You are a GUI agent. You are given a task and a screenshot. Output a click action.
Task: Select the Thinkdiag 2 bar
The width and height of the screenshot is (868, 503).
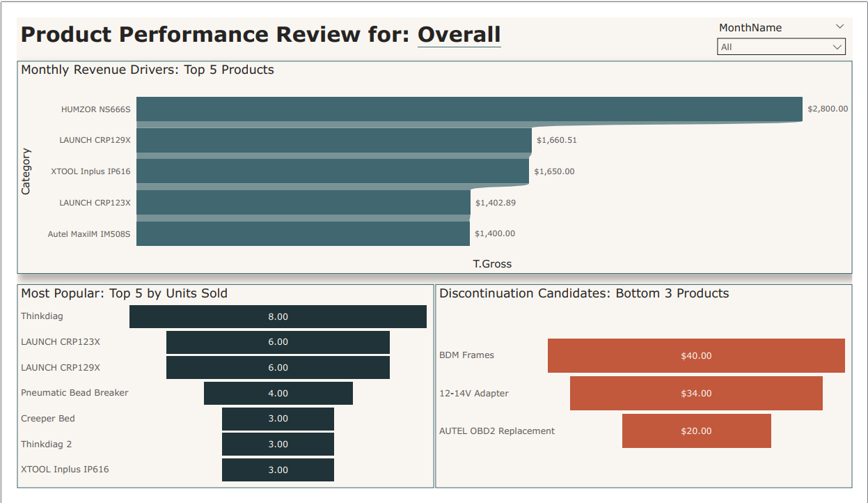click(x=278, y=444)
